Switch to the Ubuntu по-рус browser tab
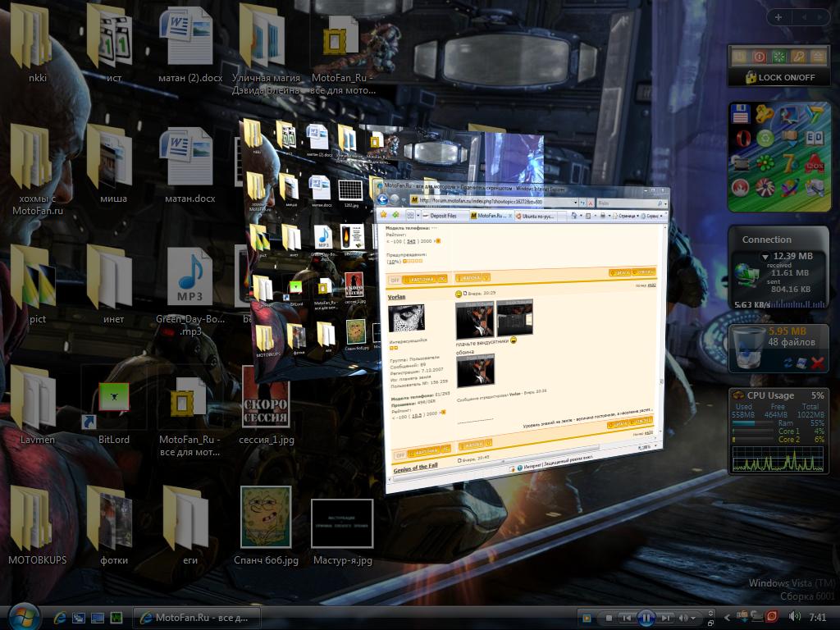The width and height of the screenshot is (840, 630). (x=536, y=216)
